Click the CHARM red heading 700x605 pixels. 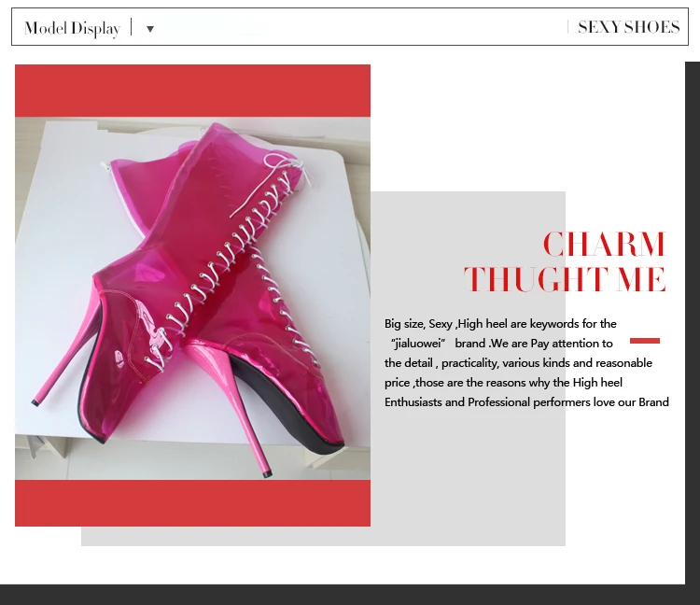coord(605,245)
